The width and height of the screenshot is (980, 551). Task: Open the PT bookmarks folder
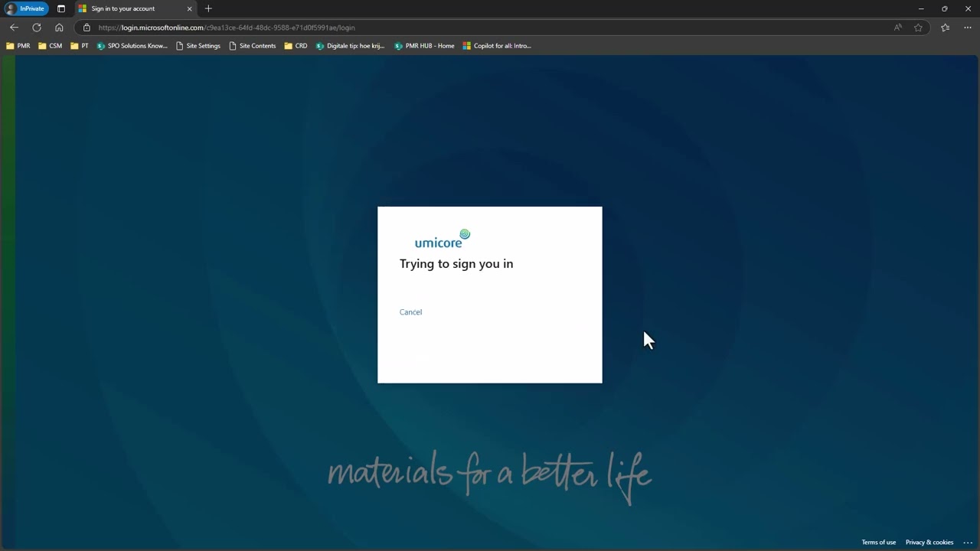(80, 46)
